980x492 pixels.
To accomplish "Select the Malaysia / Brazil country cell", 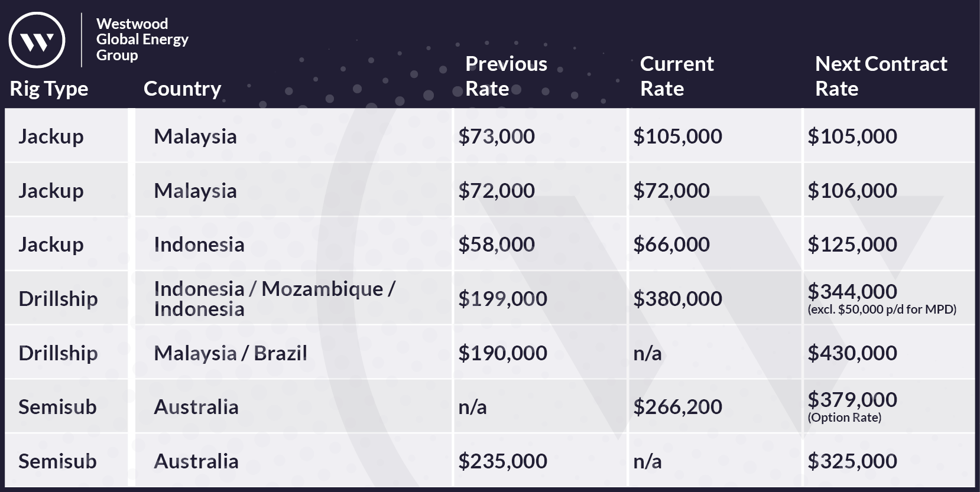I will [x=231, y=353].
